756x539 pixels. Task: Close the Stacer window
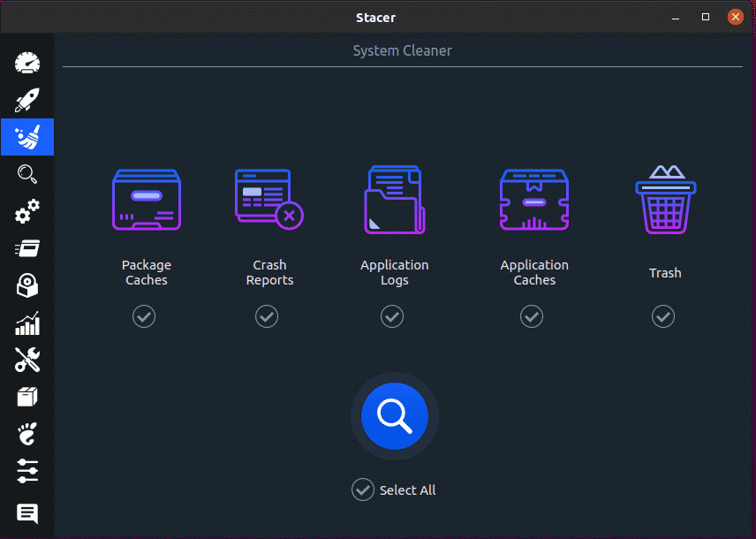pyautogui.click(x=736, y=18)
